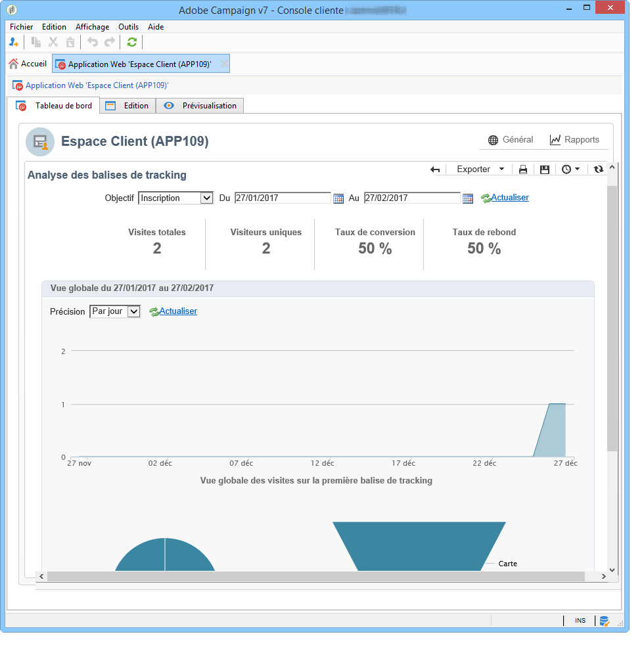Open the Au date calendar picker
This screenshot has height=649, width=644.
coord(468,198)
